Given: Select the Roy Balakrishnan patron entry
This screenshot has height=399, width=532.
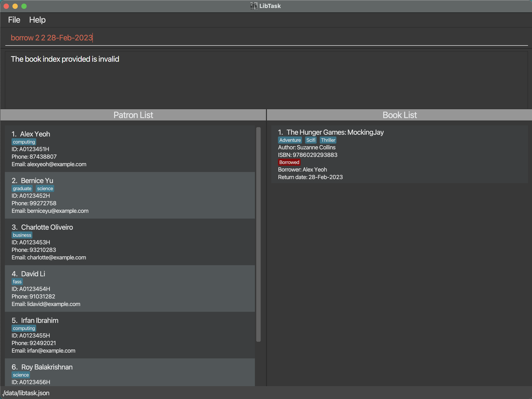Looking at the screenshot, I should tap(130, 373).
